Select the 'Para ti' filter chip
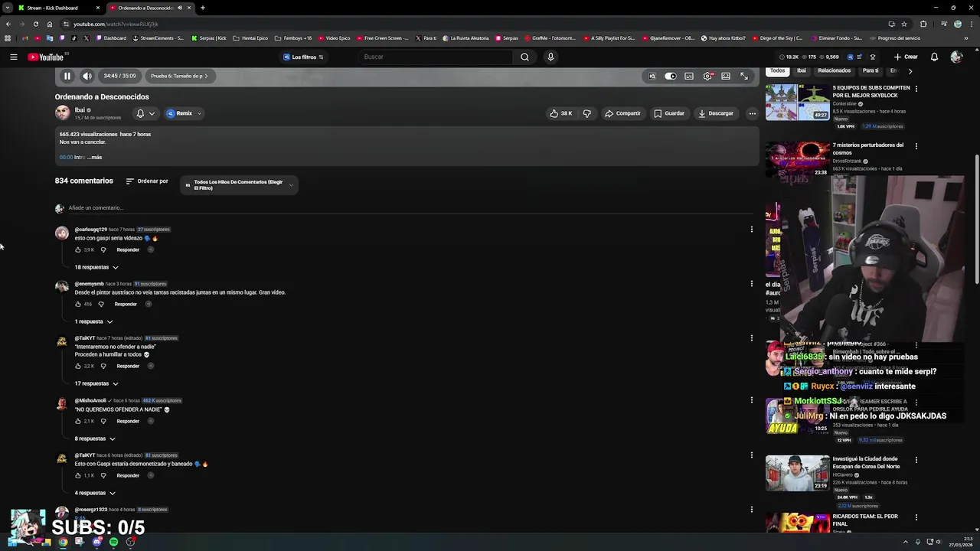The height and width of the screenshot is (551, 980). pos(871,70)
